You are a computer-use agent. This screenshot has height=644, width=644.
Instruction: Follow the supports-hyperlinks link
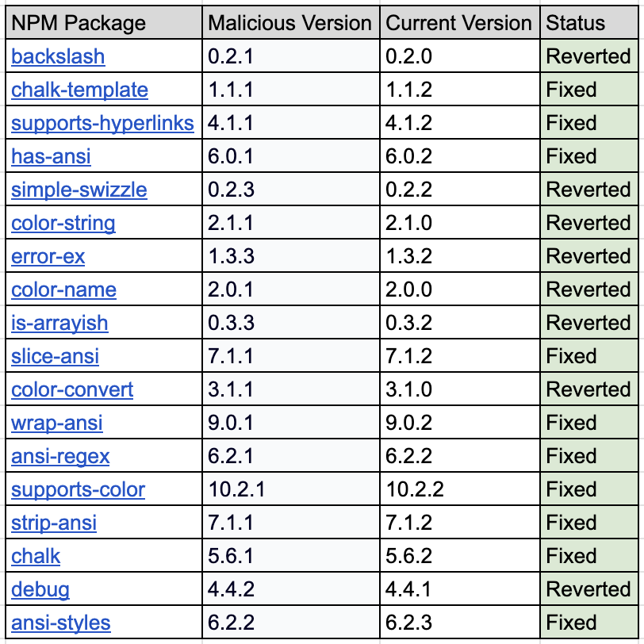102,123
